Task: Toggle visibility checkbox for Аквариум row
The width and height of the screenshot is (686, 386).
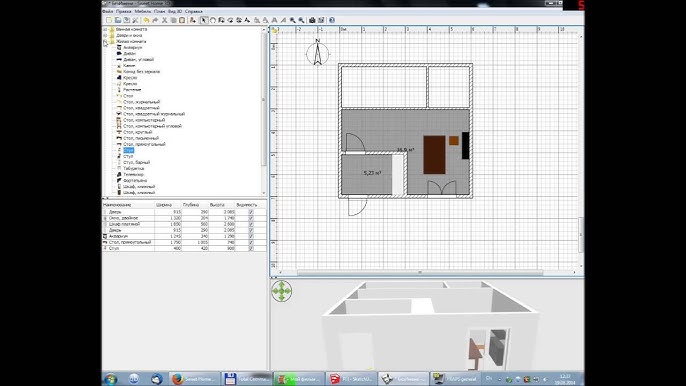Action: (x=251, y=236)
